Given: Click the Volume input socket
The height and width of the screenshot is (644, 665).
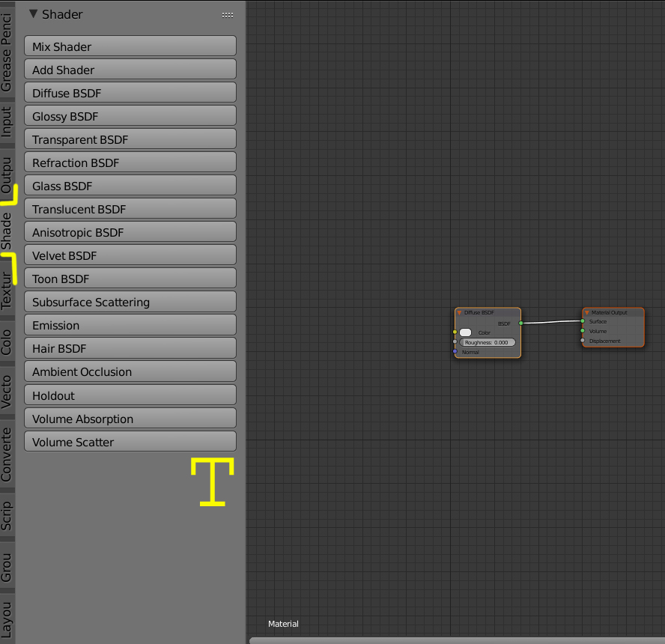Looking at the screenshot, I should click(583, 331).
